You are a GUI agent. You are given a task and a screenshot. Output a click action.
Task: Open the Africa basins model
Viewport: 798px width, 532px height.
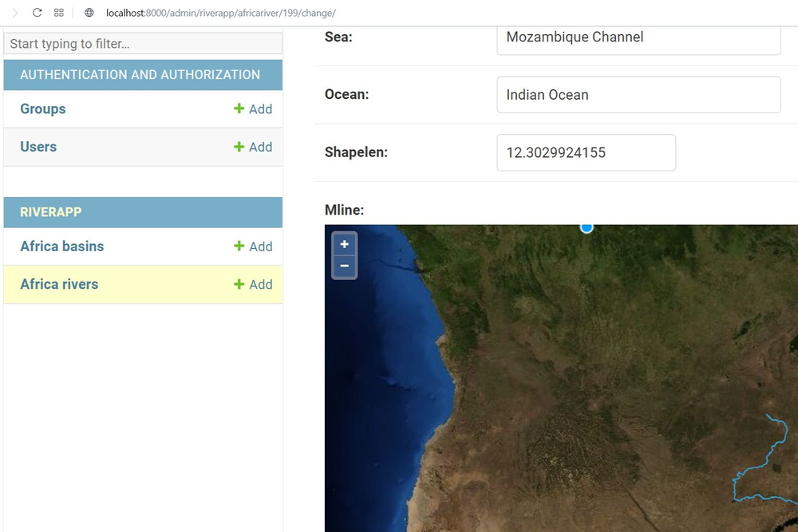pos(62,246)
